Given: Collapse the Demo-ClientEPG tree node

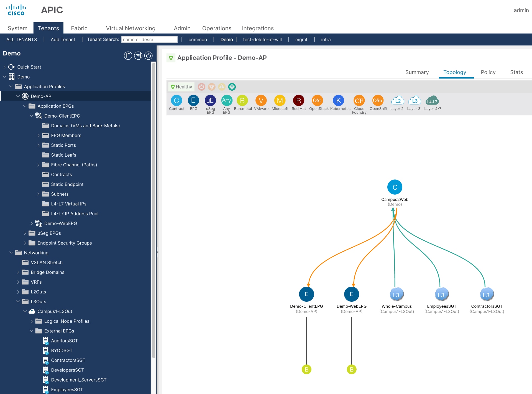Looking at the screenshot, I should coord(31,116).
